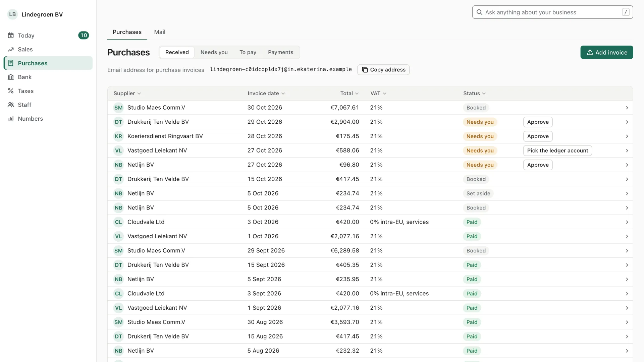Show the Needs you filter
The height and width of the screenshot is (362, 644).
(x=214, y=52)
